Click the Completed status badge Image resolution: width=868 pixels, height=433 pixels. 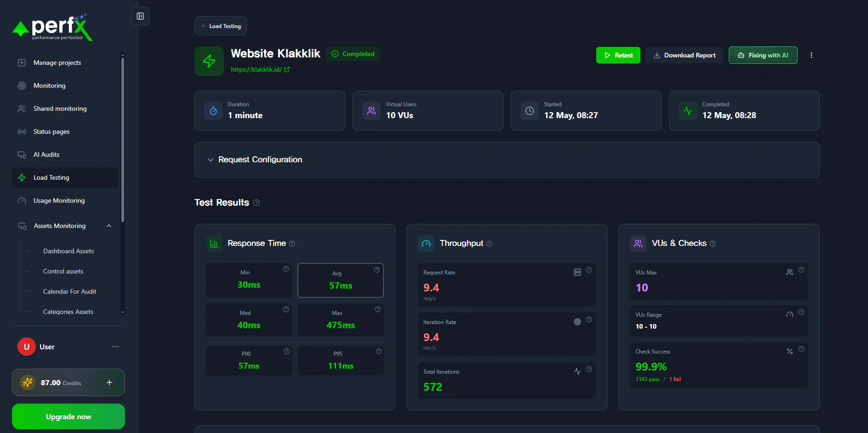pos(353,54)
